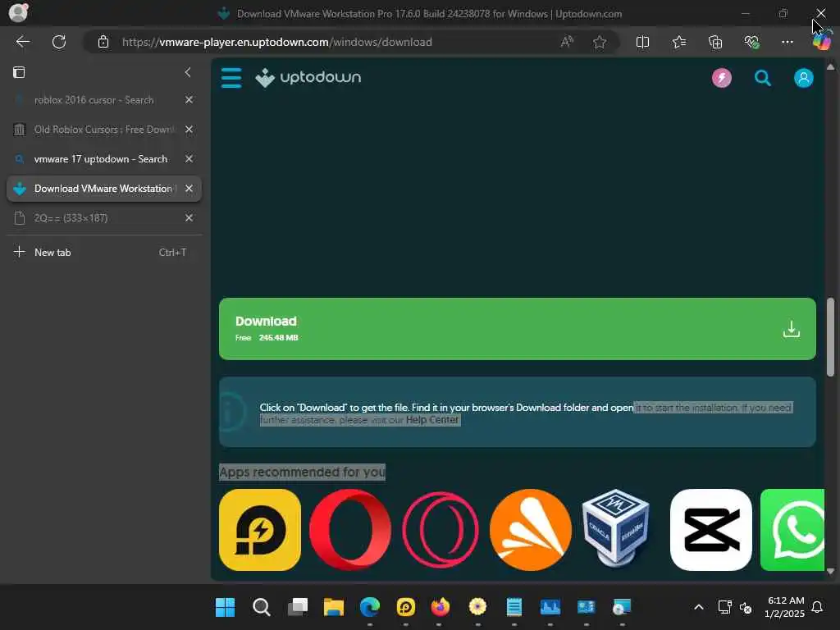Open taskbar Search
Viewport: 840px width, 630px height.
click(262, 607)
